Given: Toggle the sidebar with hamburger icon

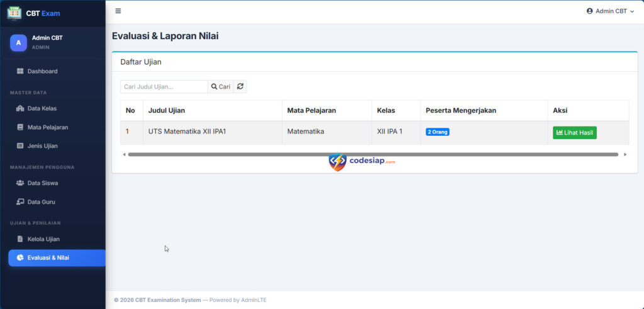Looking at the screenshot, I should pyautogui.click(x=118, y=11).
